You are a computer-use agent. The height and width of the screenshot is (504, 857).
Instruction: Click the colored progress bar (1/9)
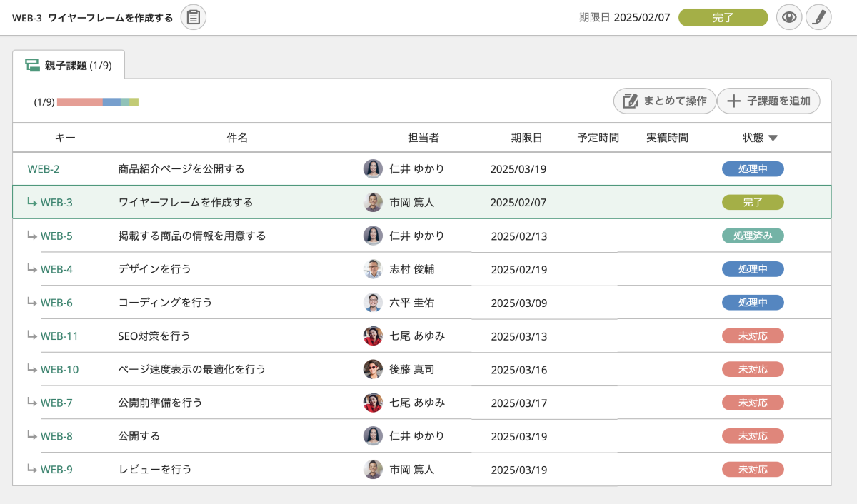[98, 102]
